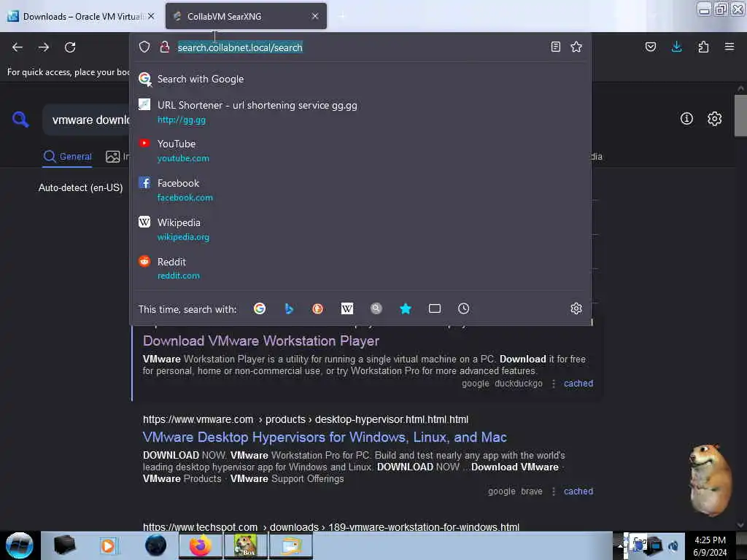Select the General search category tab
747x560 pixels.
(x=67, y=157)
